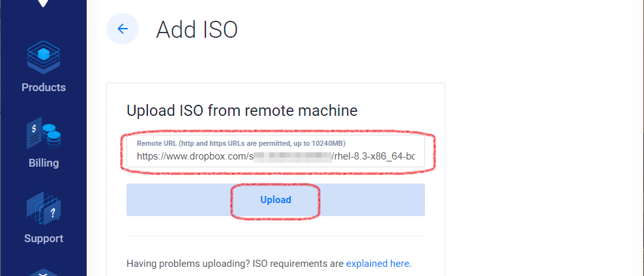
Task: Select the Products sidebar label
Action: click(x=44, y=87)
